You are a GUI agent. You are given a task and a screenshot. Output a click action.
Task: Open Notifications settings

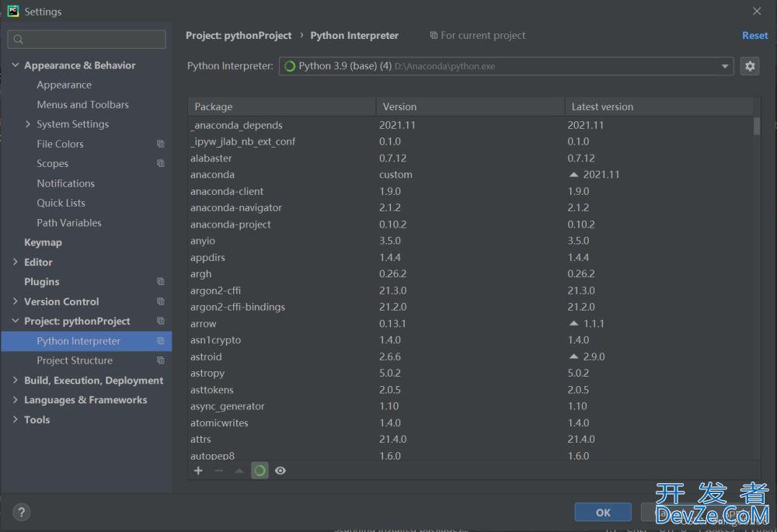pos(65,183)
